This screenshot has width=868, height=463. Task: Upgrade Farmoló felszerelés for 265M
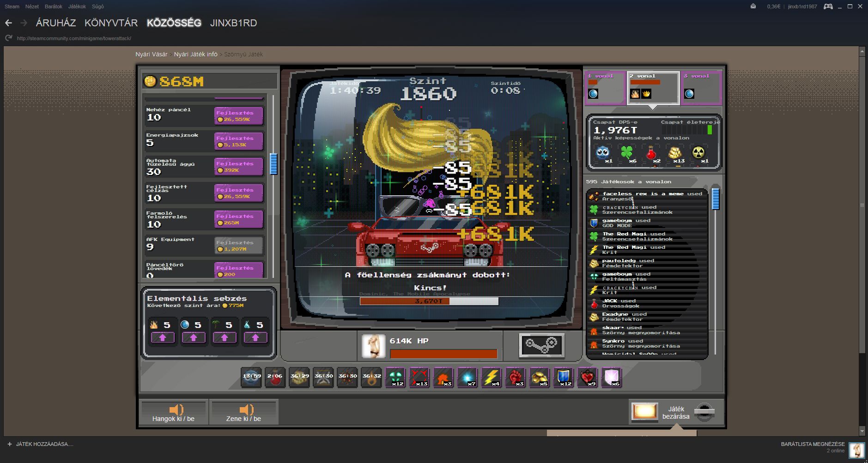point(239,219)
